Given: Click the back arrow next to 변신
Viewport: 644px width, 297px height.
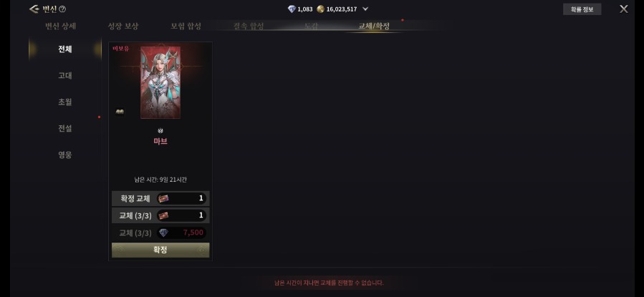Looking at the screenshot, I should click(34, 9).
